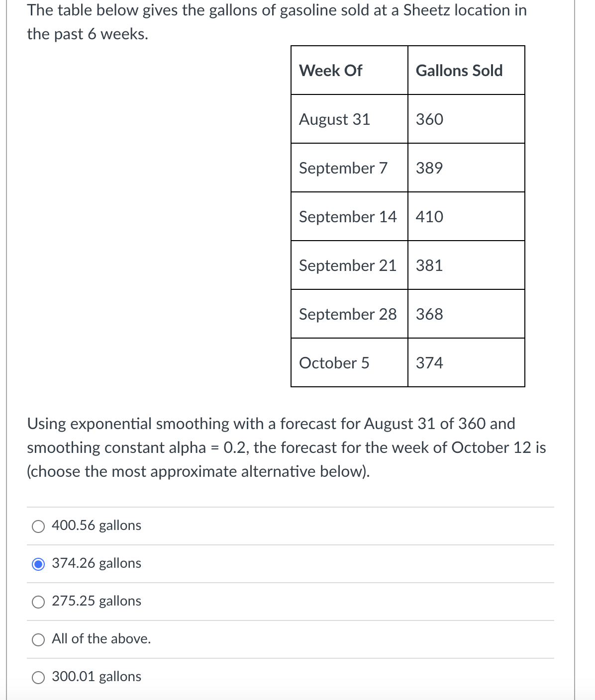This screenshot has width=595, height=700.
Task: Click the value 389 in the table
Action: [x=428, y=168]
